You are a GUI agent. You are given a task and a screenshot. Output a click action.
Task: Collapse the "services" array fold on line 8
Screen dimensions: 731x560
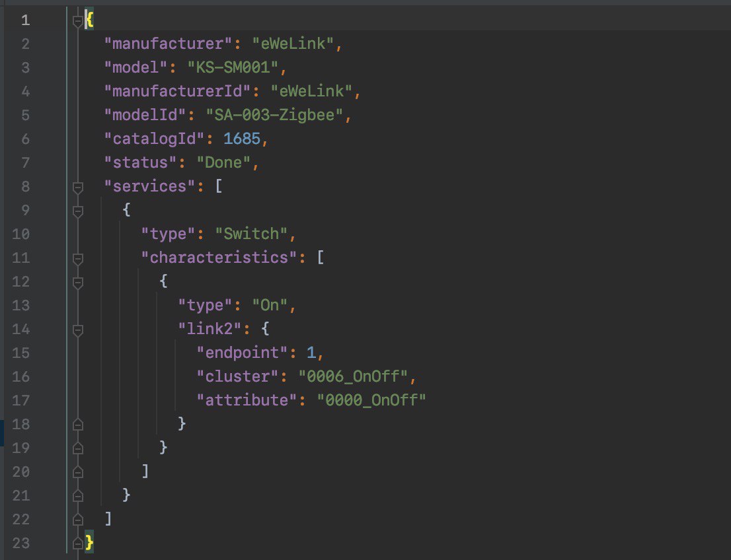78,188
